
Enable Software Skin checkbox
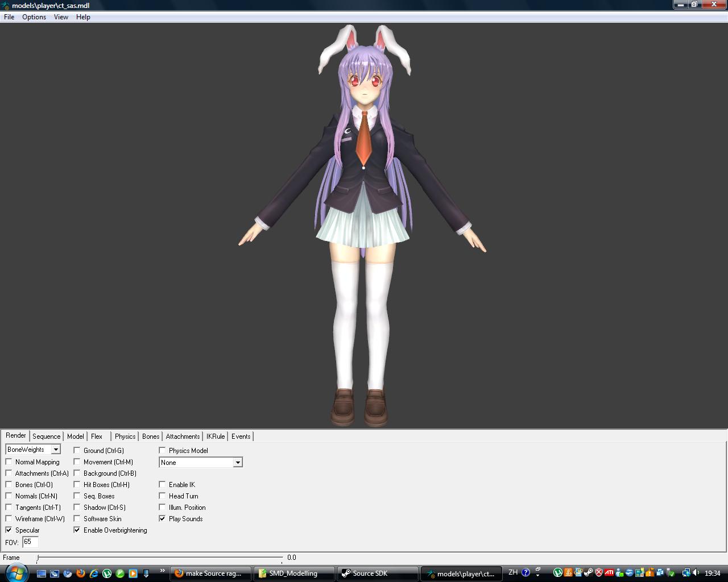pyautogui.click(x=77, y=518)
